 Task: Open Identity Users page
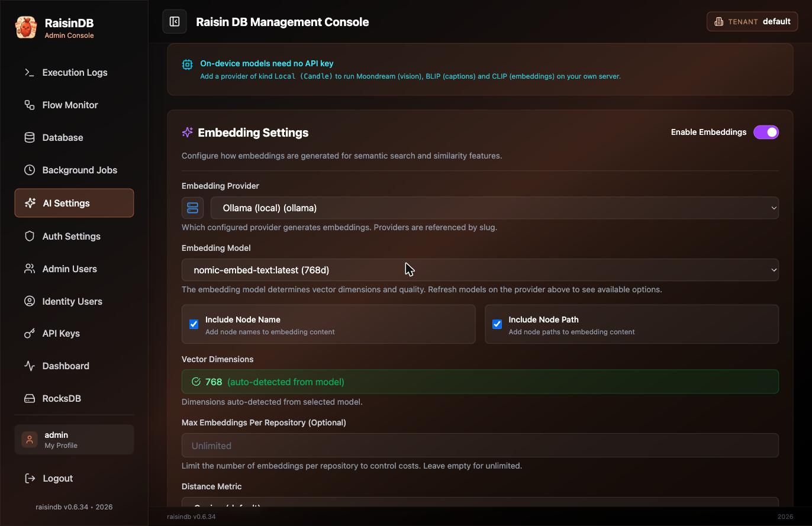click(x=74, y=301)
